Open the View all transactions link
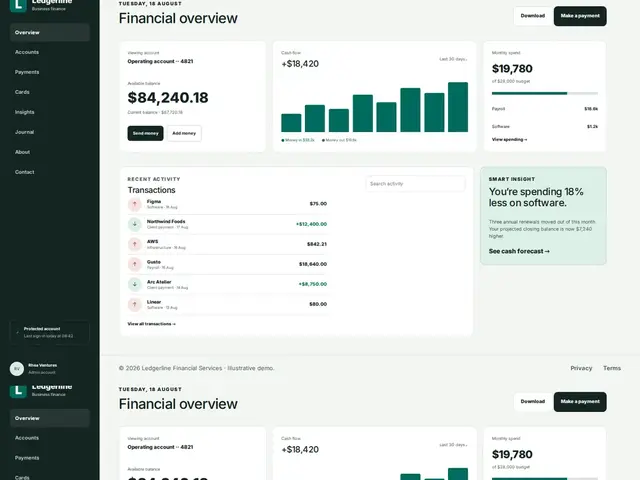Image resolution: width=640 pixels, height=480 pixels. click(151, 324)
